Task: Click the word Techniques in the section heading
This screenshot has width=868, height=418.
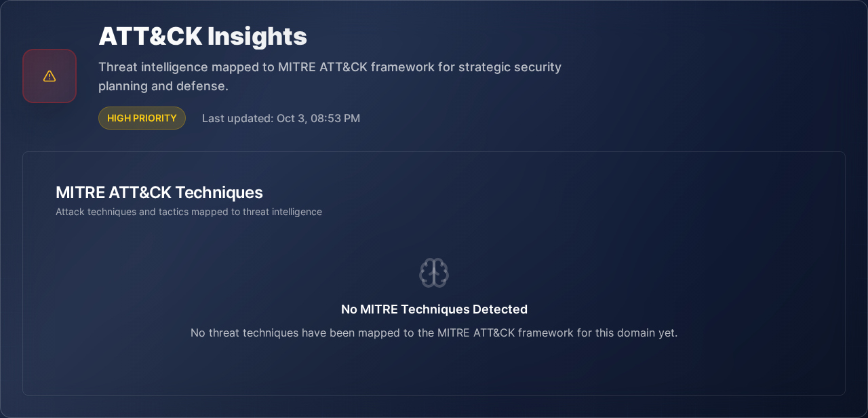Action: pyautogui.click(x=222, y=192)
